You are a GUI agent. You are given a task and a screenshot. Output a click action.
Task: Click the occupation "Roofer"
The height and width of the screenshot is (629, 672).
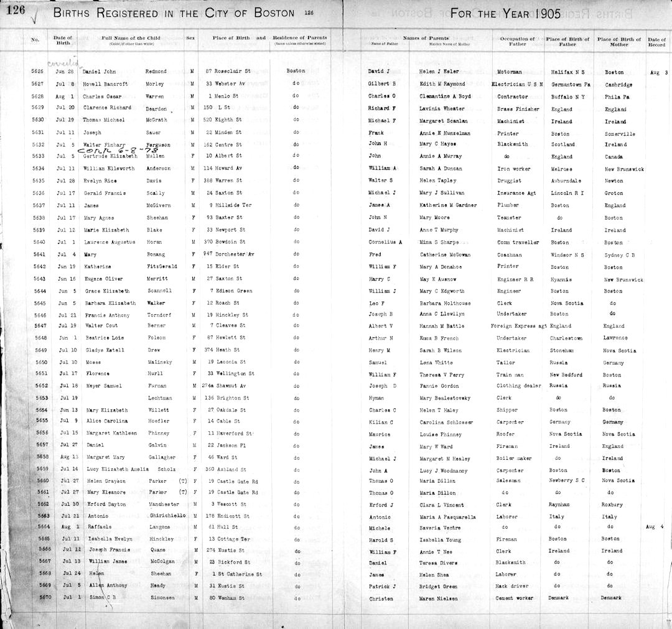(x=506, y=434)
